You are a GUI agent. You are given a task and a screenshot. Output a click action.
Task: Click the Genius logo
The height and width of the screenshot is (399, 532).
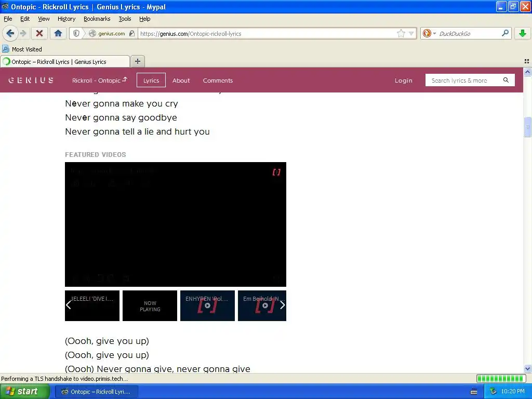tap(31, 81)
